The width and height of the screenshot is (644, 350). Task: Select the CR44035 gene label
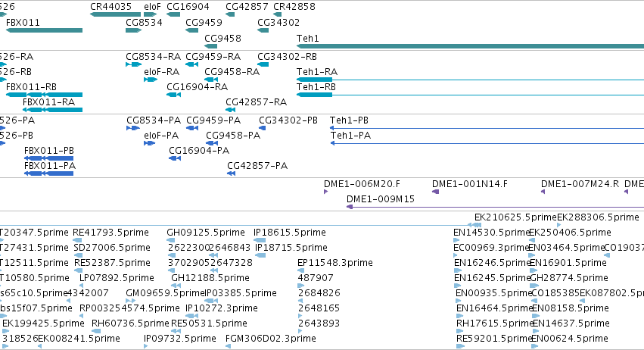point(111,7)
